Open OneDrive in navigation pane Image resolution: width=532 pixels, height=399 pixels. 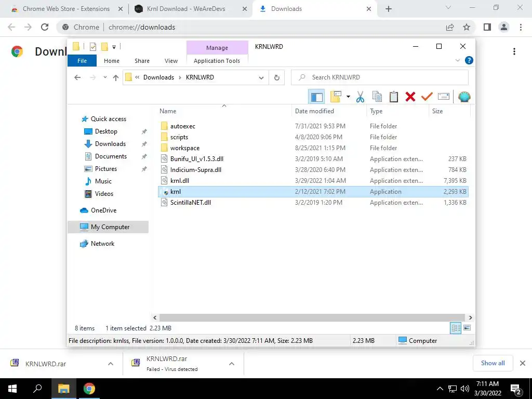103,210
